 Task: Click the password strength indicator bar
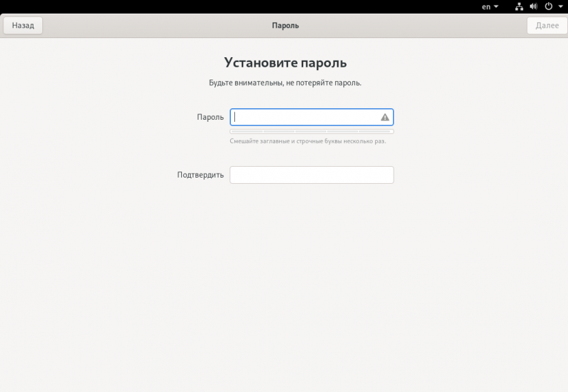311,131
